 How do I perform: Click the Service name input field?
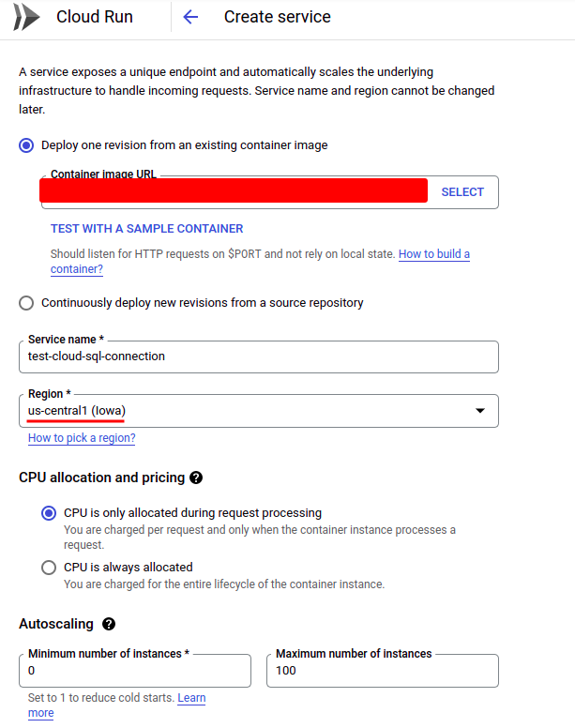click(258, 356)
